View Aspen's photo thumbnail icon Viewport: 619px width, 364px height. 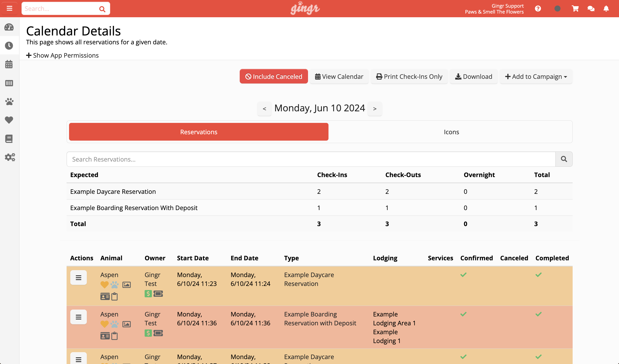tap(127, 284)
